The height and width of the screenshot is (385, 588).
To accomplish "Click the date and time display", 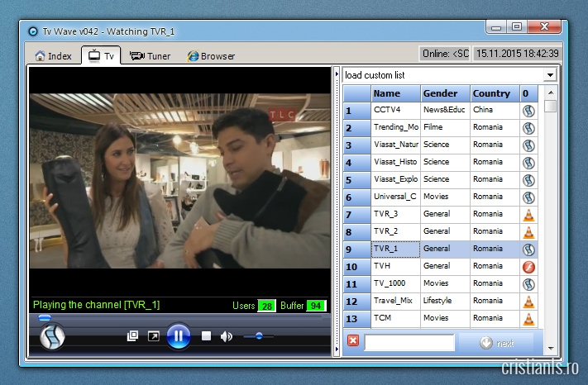I will tap(517, 54).
